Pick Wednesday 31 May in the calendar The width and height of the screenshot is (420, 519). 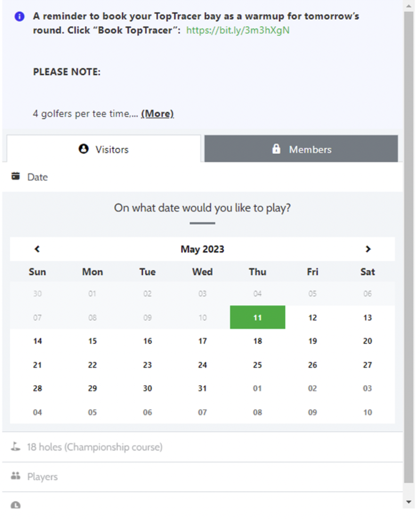[x=203, y=388]
